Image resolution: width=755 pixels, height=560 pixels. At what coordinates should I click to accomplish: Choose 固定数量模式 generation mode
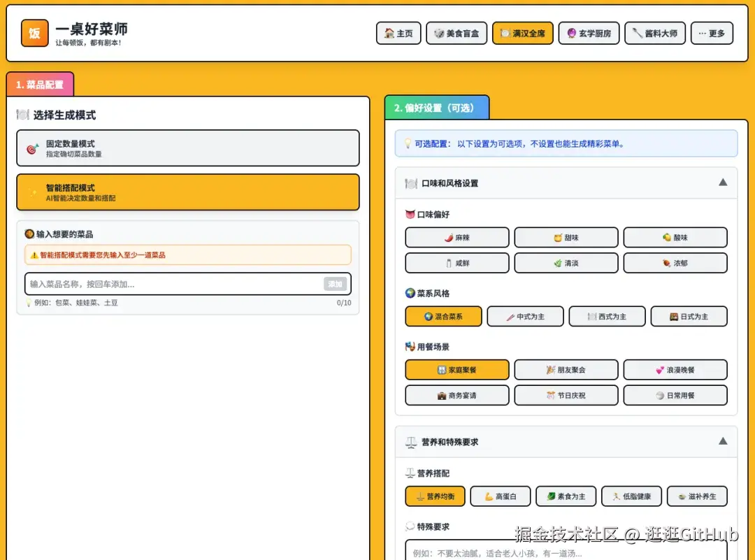[188, 148]
